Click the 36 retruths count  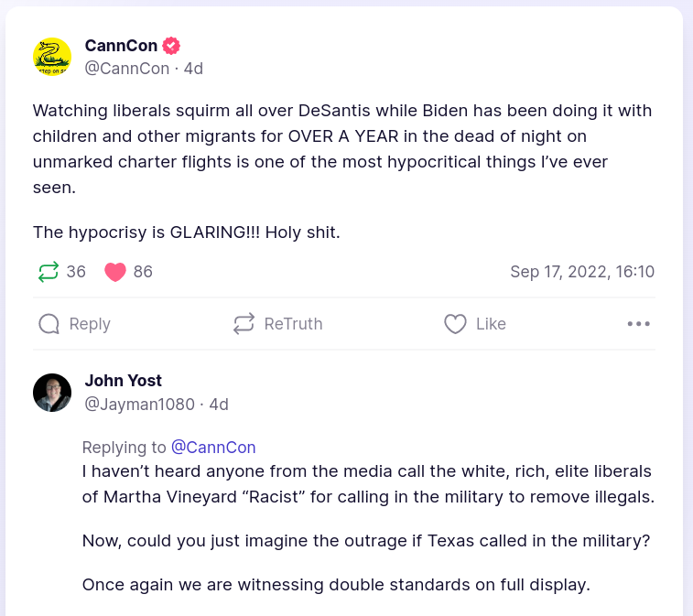click(76, 272)
